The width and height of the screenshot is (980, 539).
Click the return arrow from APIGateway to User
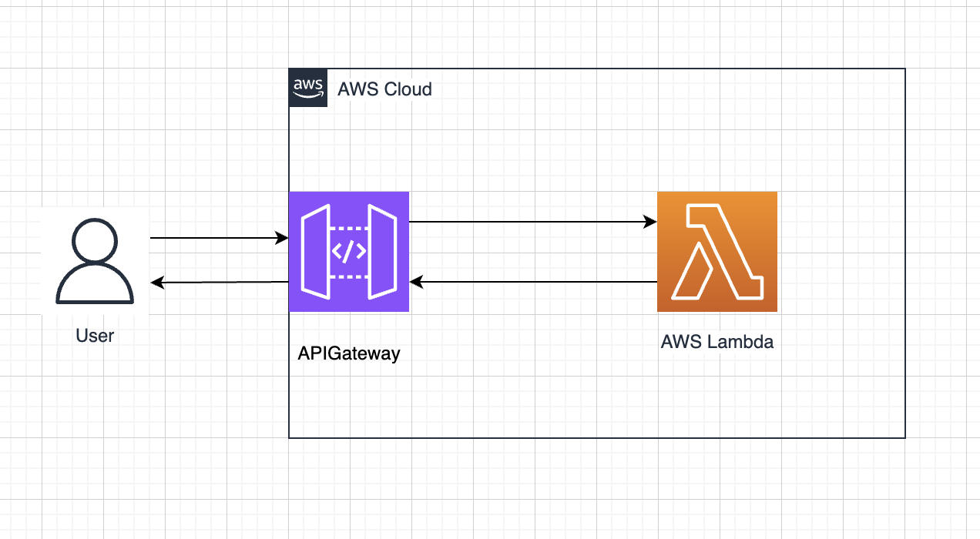click(x=220, y=283)
